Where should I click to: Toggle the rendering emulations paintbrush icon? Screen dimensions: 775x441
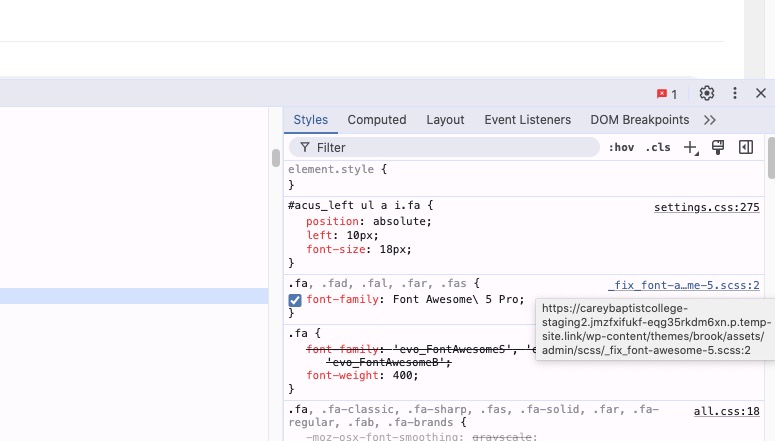tap(718, 147)
